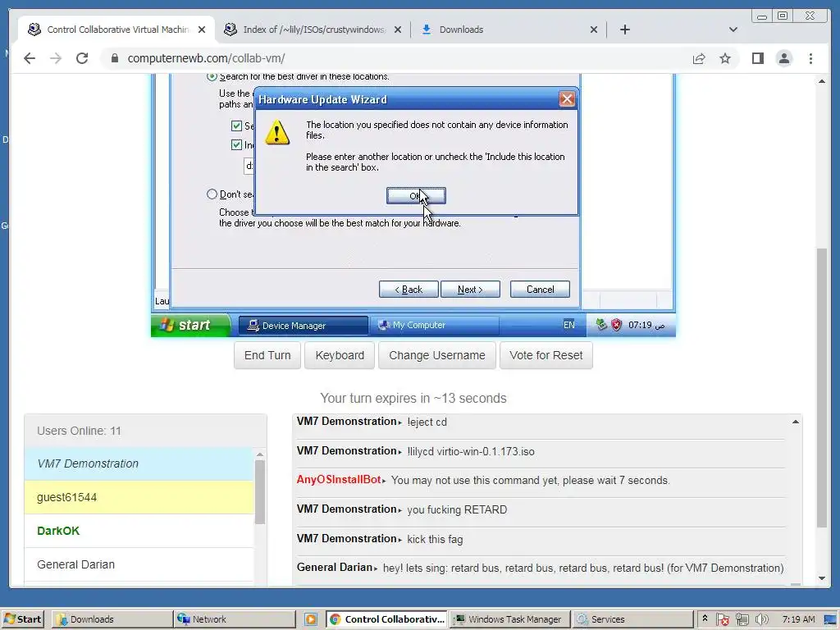Click chat log scroll up arrow

click(x=796, y=422)
